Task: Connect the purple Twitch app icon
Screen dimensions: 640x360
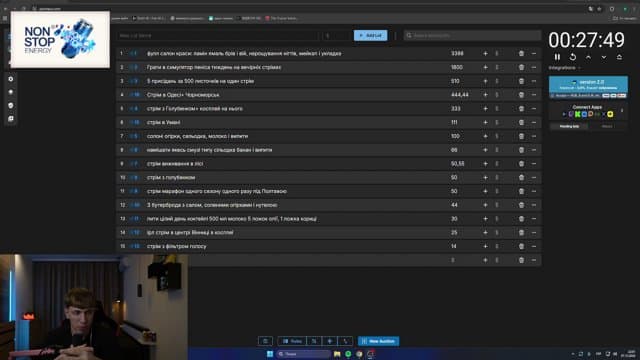Action: [571, 114]
